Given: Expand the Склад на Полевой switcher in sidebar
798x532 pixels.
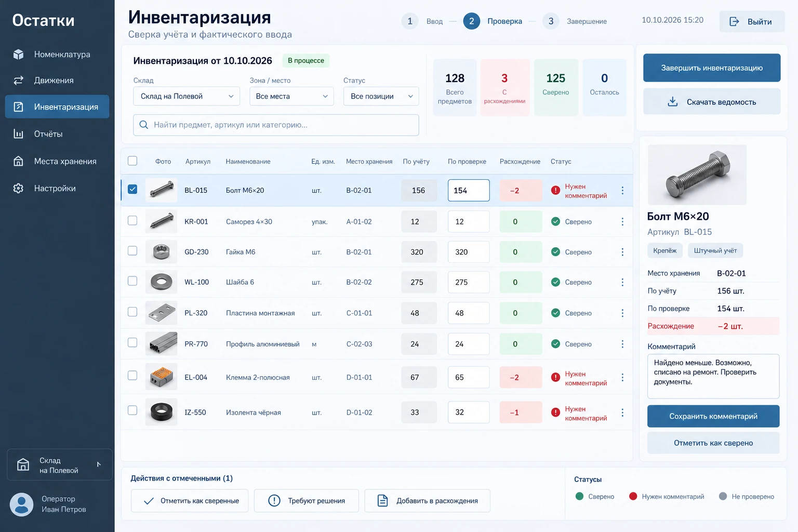Looking at the screenshot, I should [60, 465].
